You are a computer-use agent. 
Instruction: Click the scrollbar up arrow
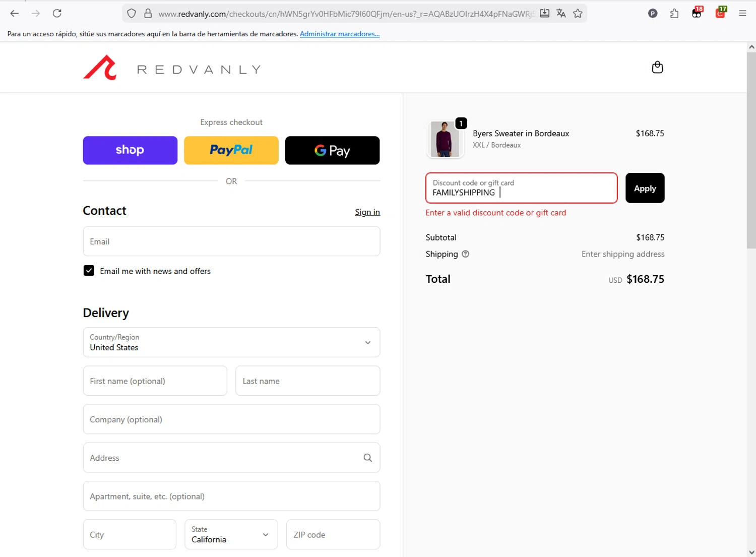(x=751, y=47)
